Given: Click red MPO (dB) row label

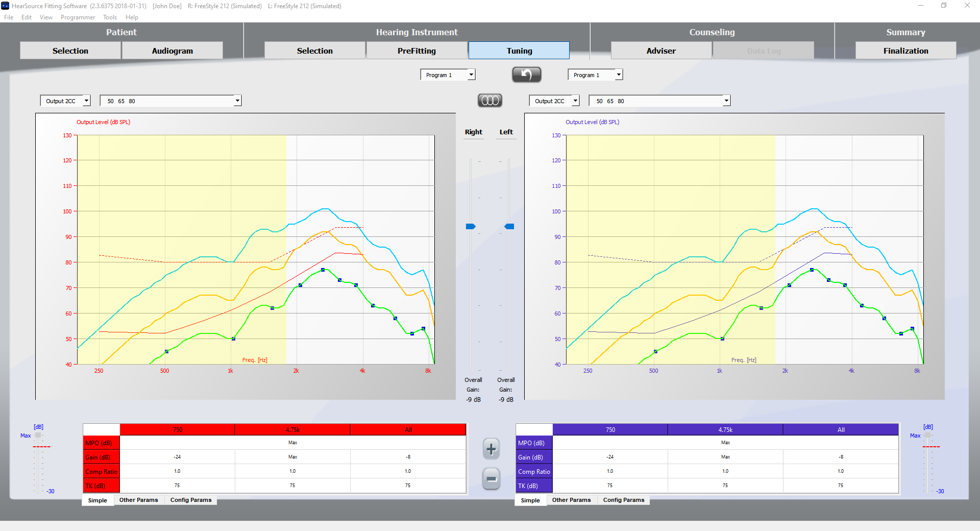Looking at the screenshot, I should pos(101,443).
